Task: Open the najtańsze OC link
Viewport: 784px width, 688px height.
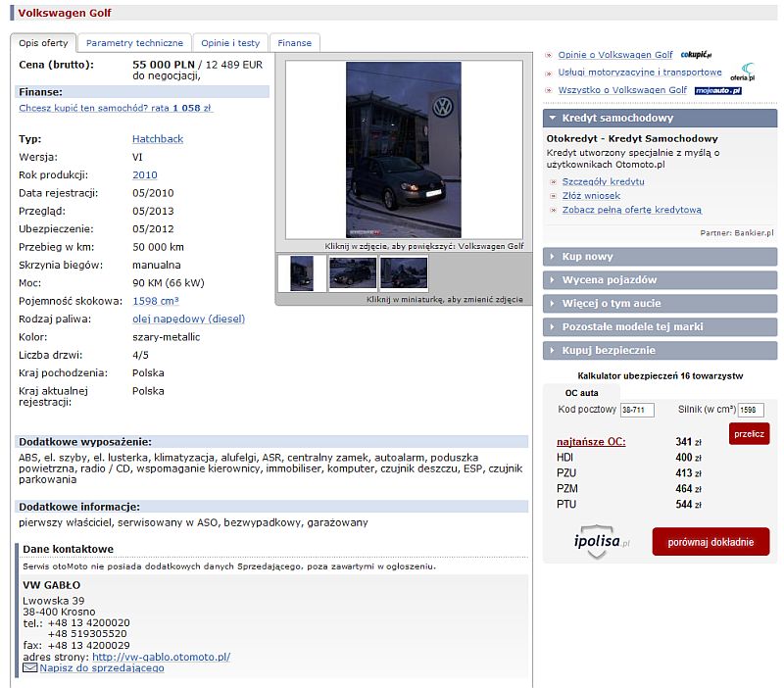Action: point(591,442)
